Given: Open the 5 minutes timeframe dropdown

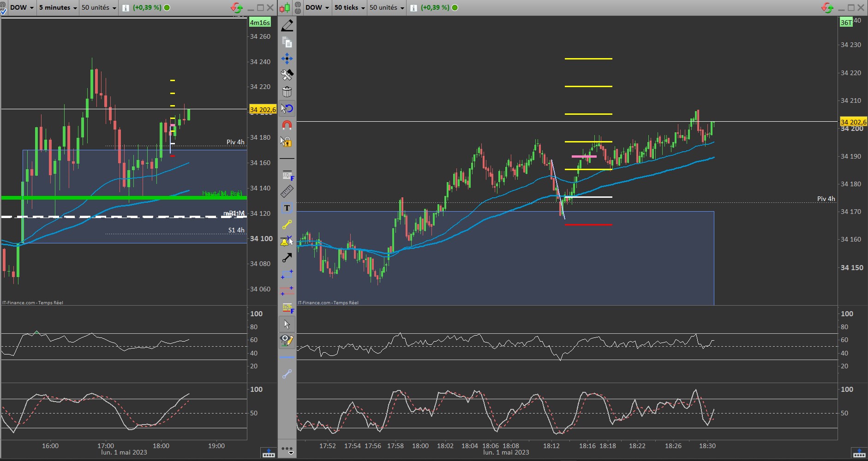Looking at the screenshot, I should coord(58,7).
